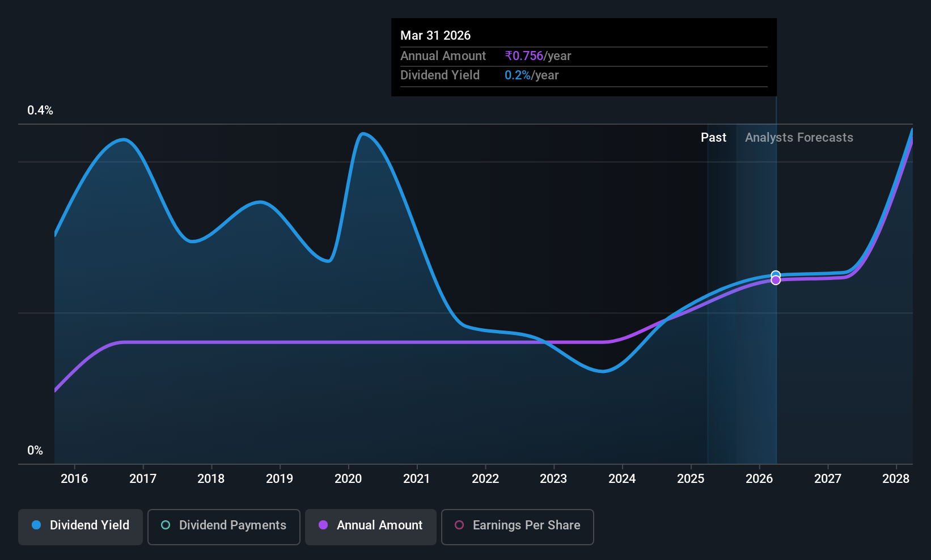Click the 2017 x-axis label
This screenshot has height=560, width=931.
[143, 479]
